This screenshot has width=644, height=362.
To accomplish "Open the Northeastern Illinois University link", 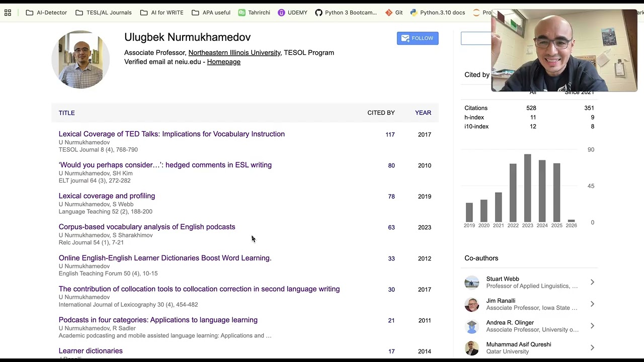I will pyautogui.click(x=234, y=52).
